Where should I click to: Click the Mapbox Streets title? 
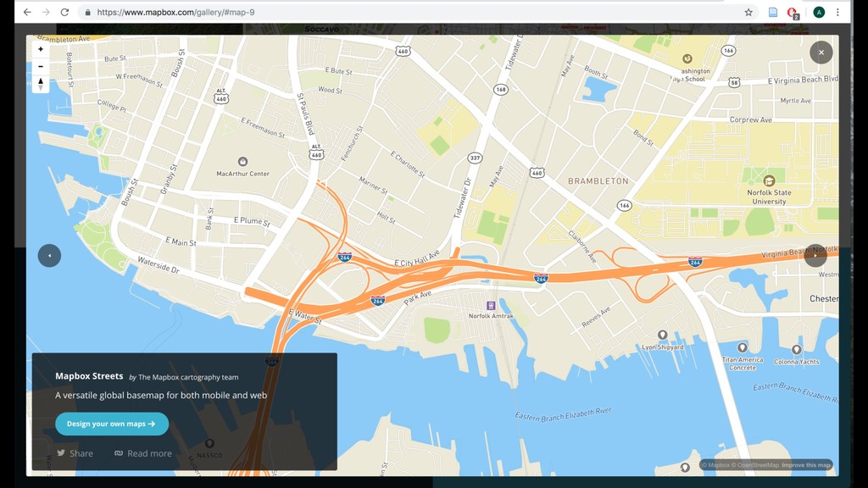coord(89,376)
